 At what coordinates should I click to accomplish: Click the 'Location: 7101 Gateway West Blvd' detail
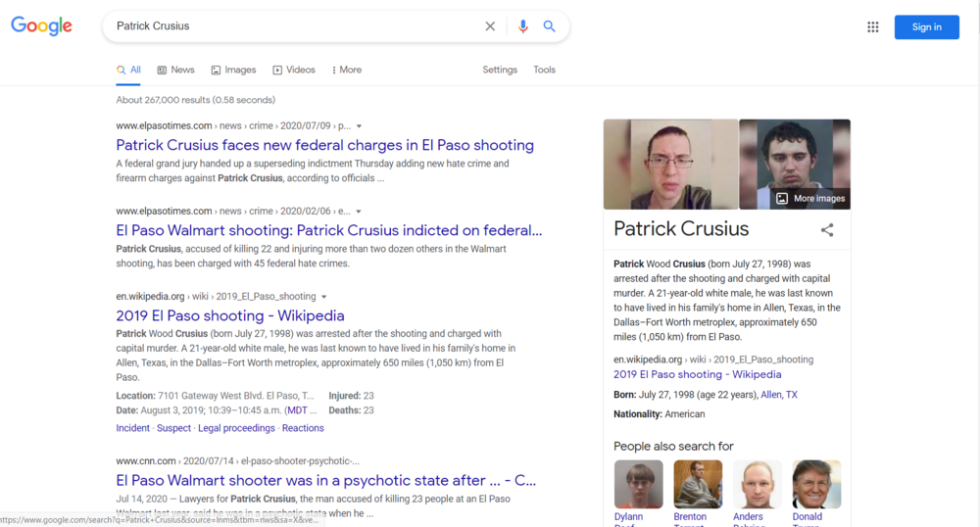tap(215, 396)
